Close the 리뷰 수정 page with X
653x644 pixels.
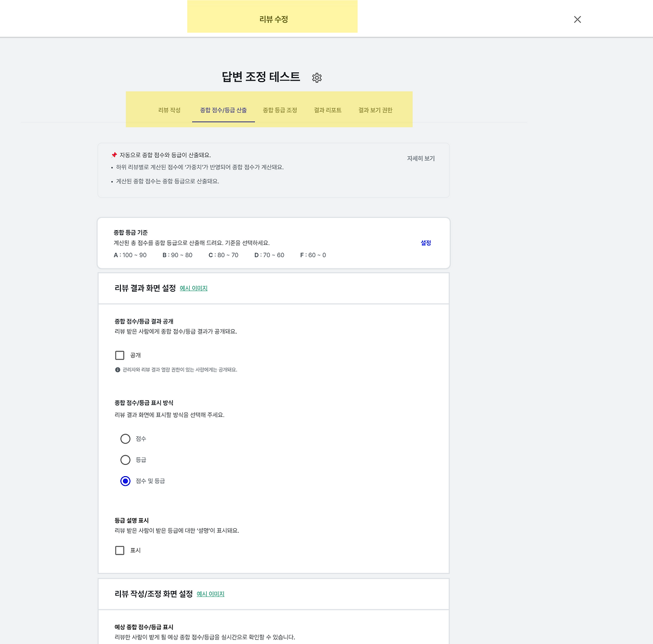pyautogui.click(x=577, y=19)
